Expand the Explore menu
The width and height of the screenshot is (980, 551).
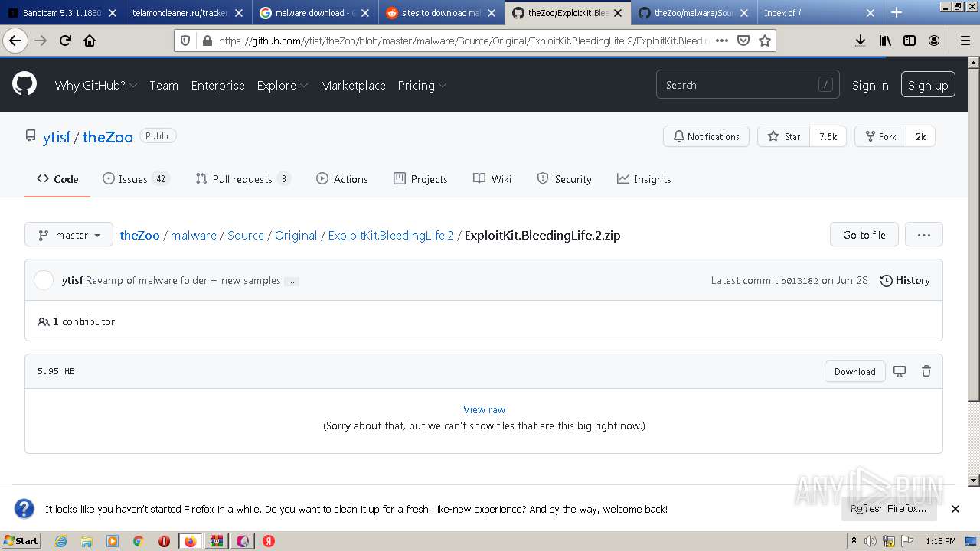[x=283, y=85]
